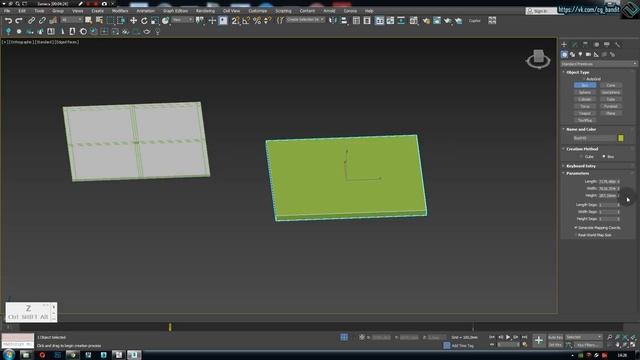
Task: Open the Customize menu
Action: (258, 11)
